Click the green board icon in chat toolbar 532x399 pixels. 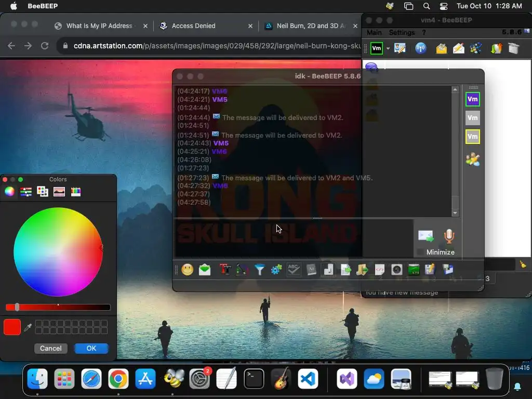click(x=414, y=270)
